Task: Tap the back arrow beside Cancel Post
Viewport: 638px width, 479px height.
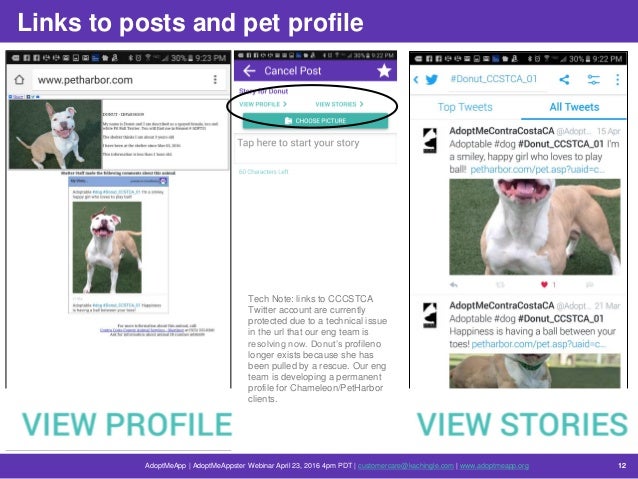Action: coord(249,71)
